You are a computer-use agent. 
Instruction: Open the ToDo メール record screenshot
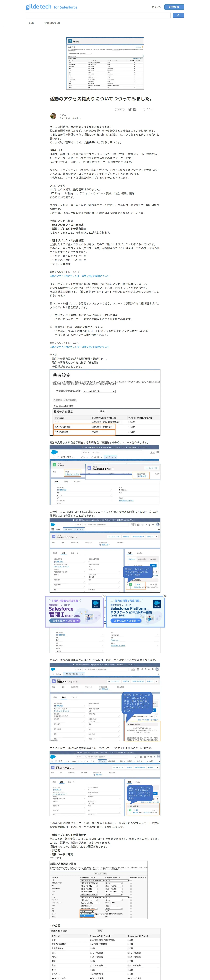[x=105, y=475]
